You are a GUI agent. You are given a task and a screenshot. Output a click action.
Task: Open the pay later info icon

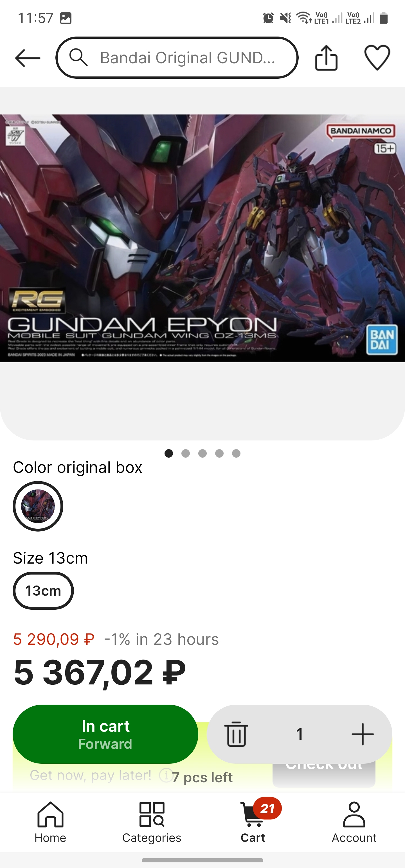[166, 775]
